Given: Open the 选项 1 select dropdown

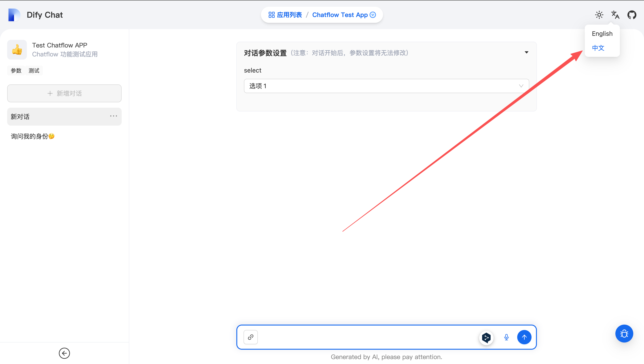Looking at the screenshot, I should pos(386,86).
